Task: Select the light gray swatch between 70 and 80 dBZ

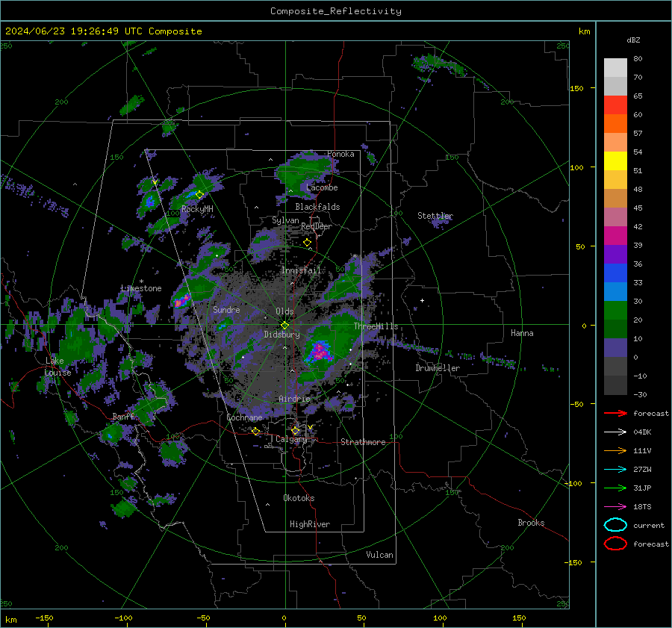Action: (615, 68)
